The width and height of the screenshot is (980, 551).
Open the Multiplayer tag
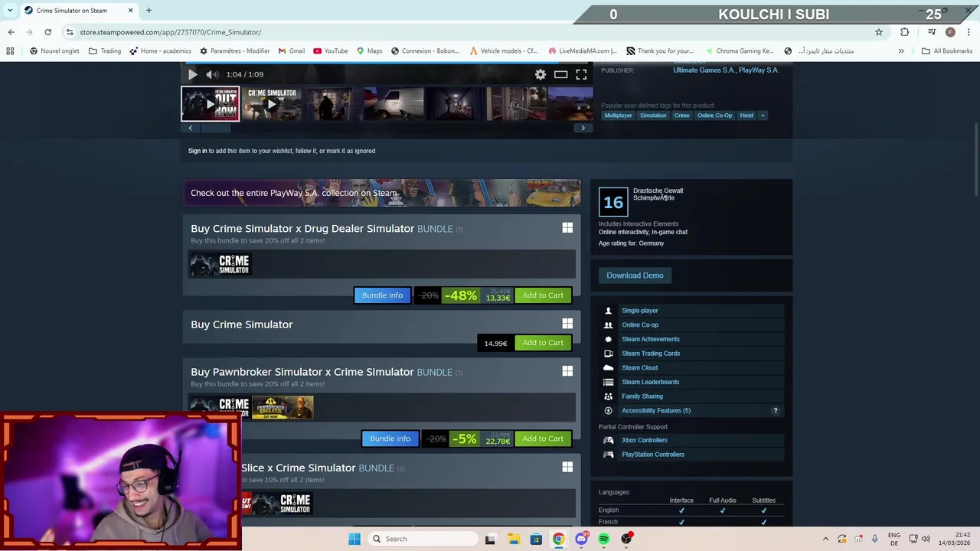coord(618,116)
